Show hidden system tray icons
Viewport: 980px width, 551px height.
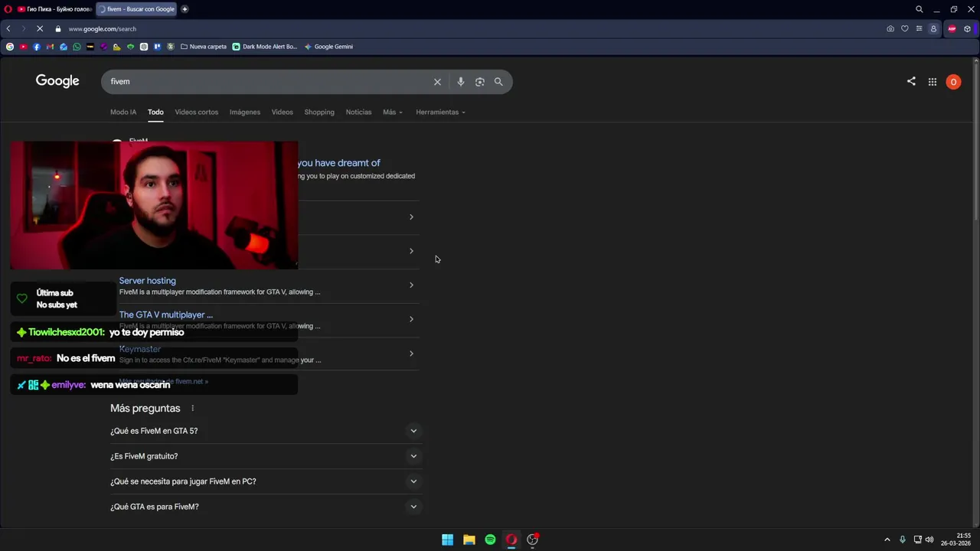887,540
